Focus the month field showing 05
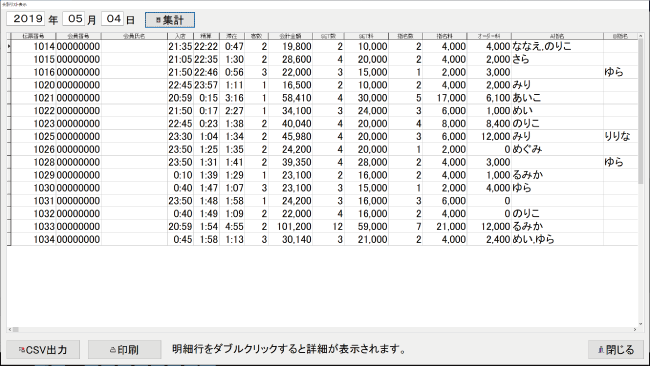The width and height of the screenshot is (650, 366). 74,19
